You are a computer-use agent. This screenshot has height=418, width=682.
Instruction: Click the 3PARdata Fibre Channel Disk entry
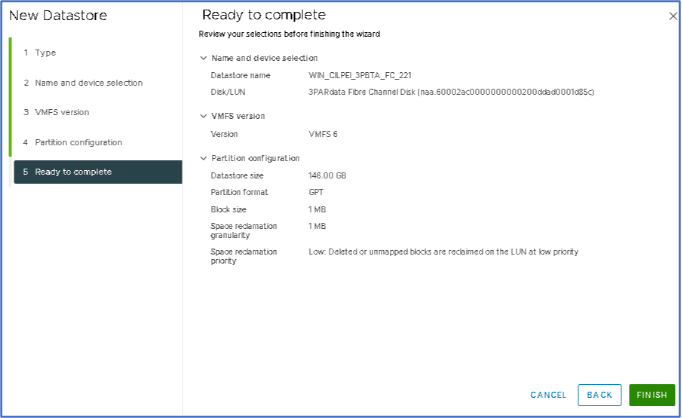tap(452, 92)
